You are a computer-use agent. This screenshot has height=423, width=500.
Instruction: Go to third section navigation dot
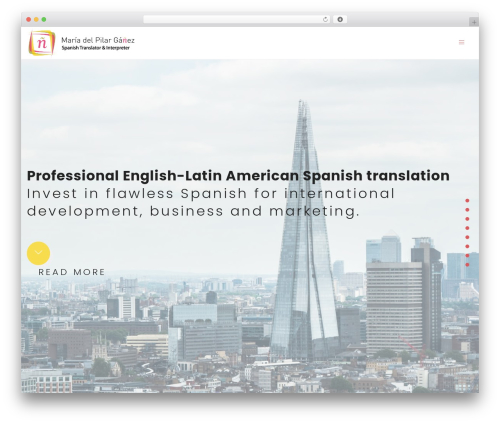click(467, 219)
